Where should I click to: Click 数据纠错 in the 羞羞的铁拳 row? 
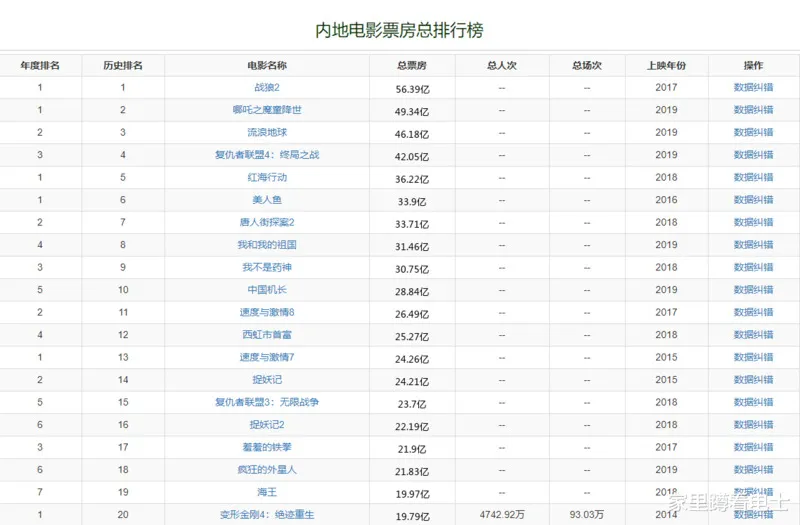tap(753, 446)
